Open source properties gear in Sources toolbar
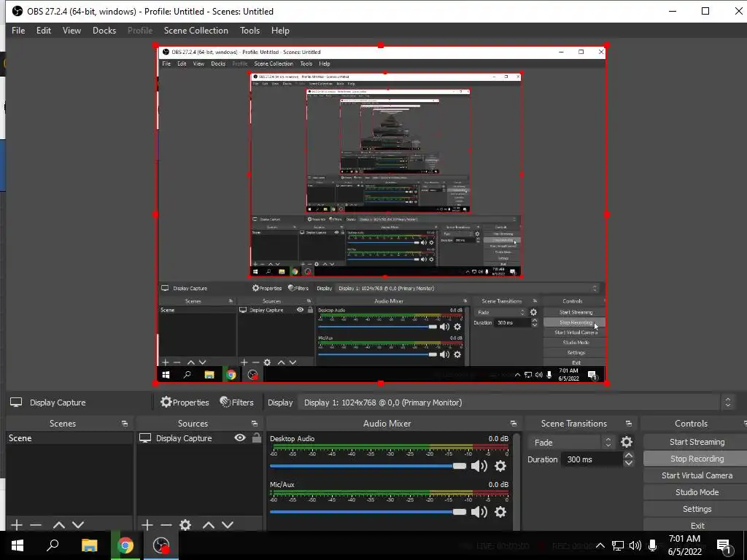Image resolution: width=747 pixels, height=560 pixels. point(185,525)
